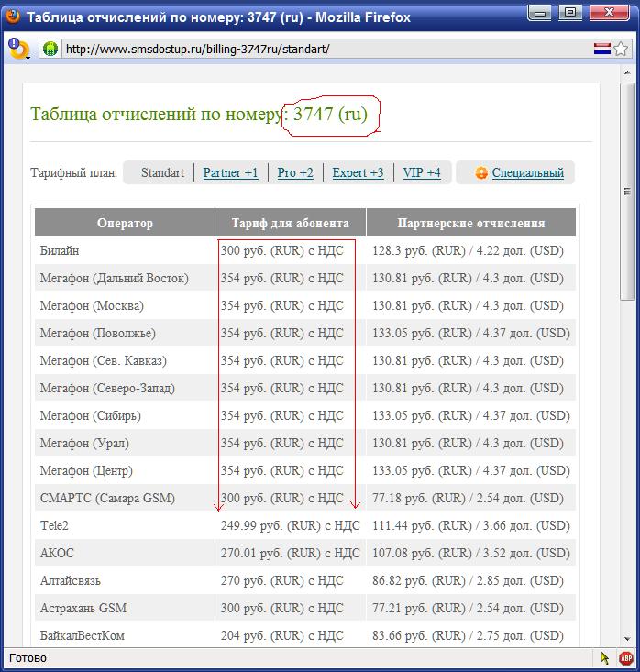The height and width of the screenshot is (672, 640).
Task: Minimize the Firefox window
Action: tap(540, 12)
